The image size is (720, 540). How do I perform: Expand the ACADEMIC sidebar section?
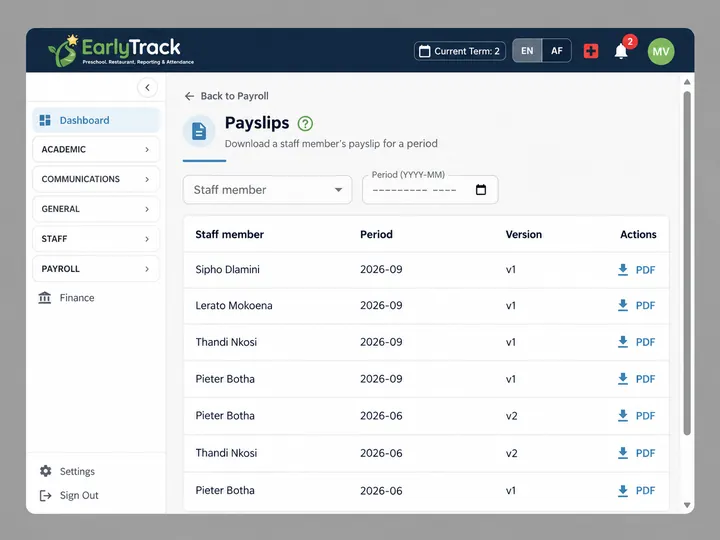pos(96,149)
